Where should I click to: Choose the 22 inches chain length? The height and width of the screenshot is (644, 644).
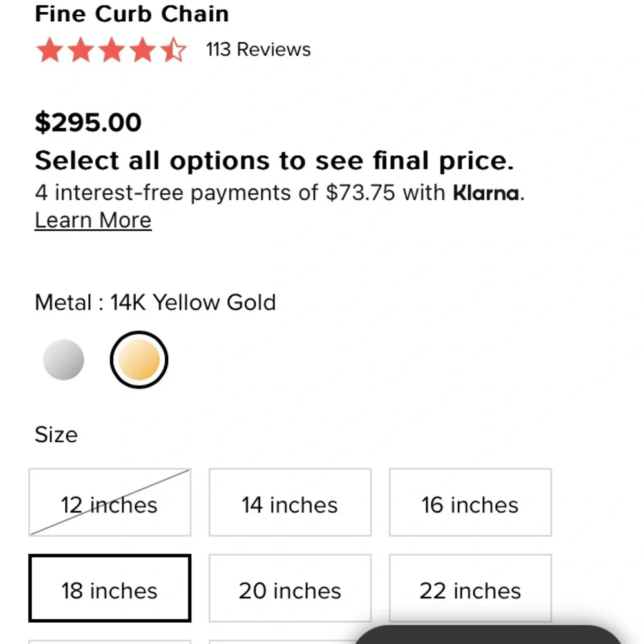(x=470, y=589)
